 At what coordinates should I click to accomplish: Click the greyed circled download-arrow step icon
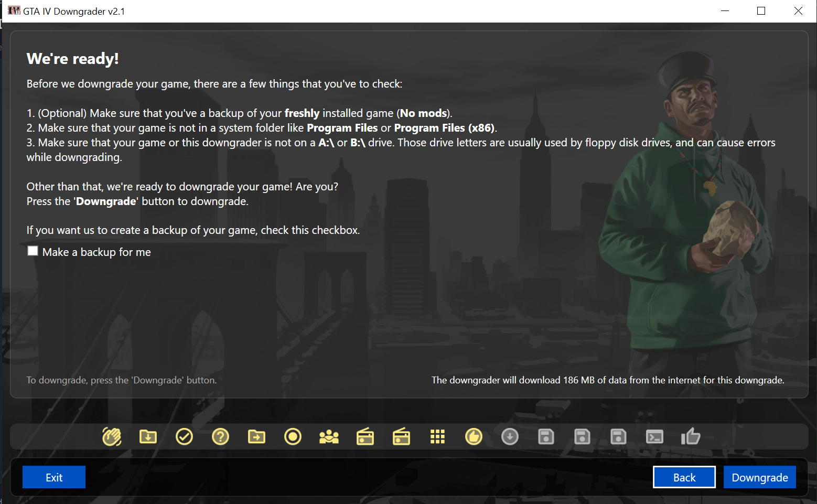coord(510,436)
